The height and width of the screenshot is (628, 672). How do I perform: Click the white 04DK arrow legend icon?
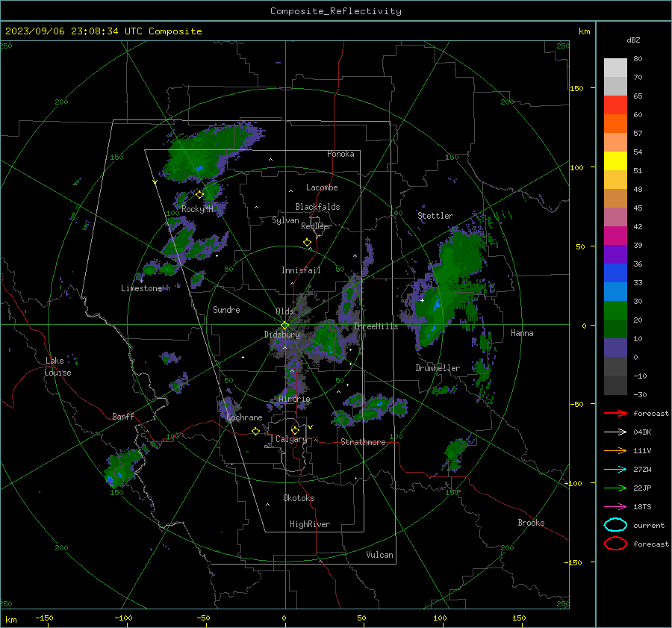point(615,432)
